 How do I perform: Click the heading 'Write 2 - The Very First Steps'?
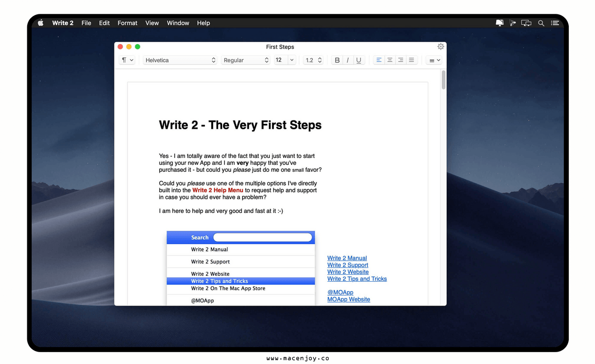click(x=240, y=125)
